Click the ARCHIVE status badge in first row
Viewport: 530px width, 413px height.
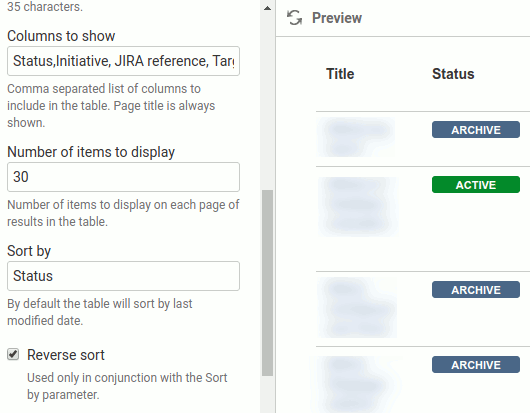476,130
